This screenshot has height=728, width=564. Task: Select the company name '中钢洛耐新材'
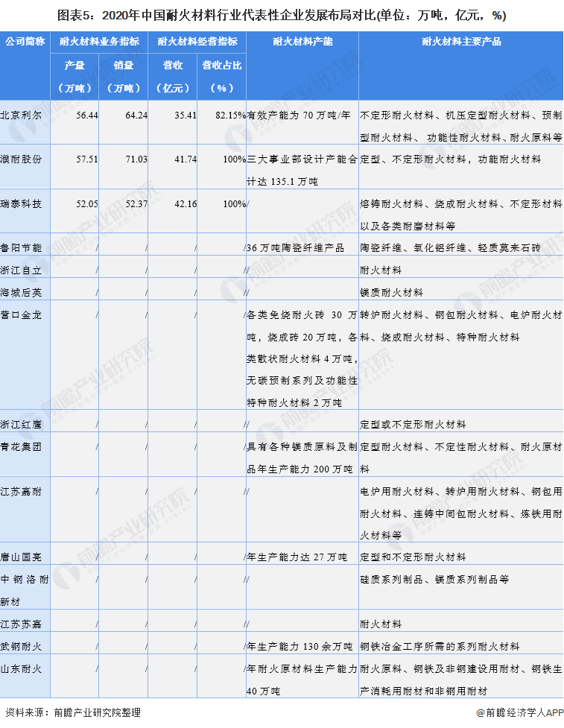point(24,591)
